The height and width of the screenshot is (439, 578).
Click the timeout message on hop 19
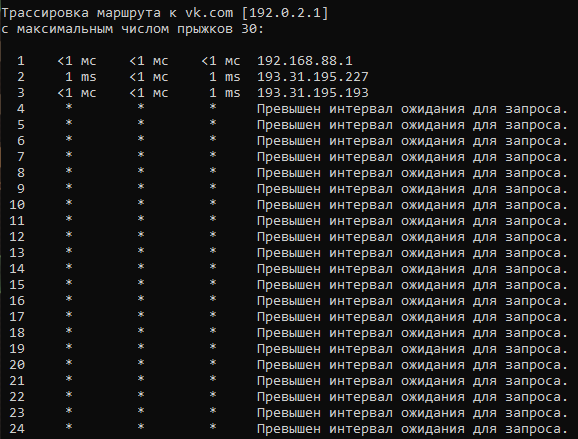point(412,349)
